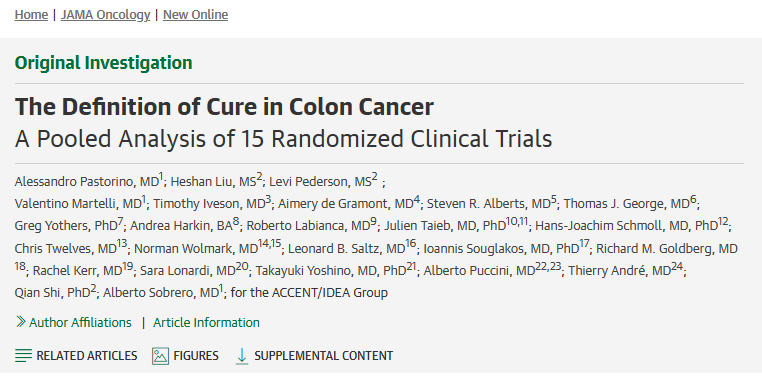Open the JAMA Oncology breadcrumb link
762x377 pixels.
105,15
